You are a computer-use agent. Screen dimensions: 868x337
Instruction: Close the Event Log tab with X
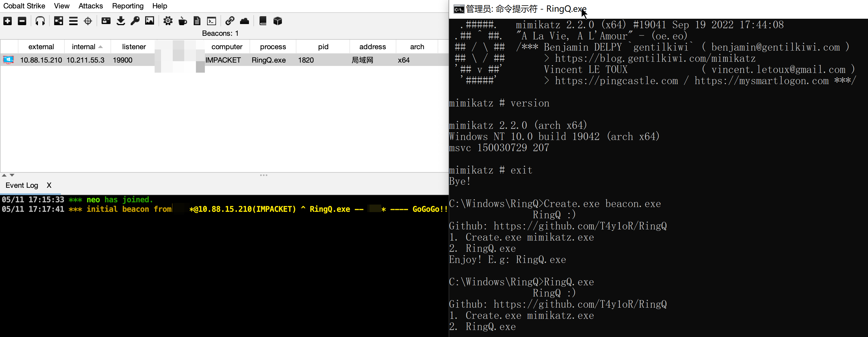[x=49, y=185]
